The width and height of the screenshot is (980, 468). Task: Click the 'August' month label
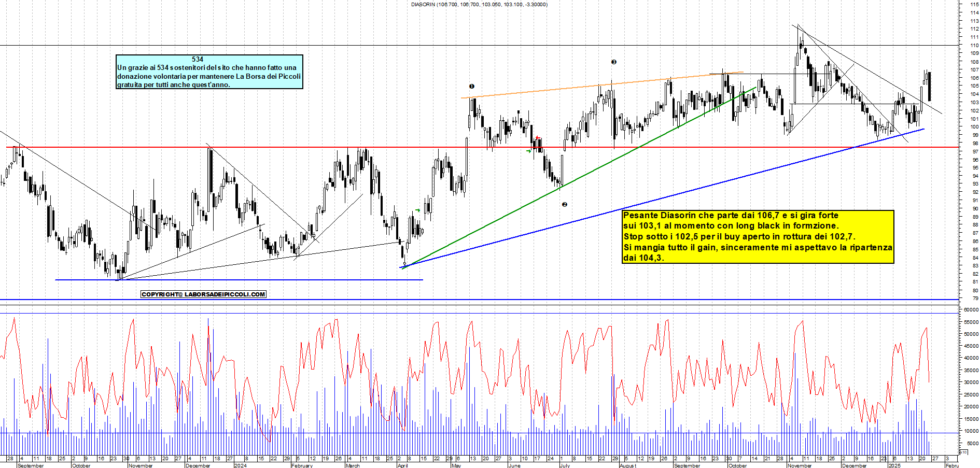628,465
